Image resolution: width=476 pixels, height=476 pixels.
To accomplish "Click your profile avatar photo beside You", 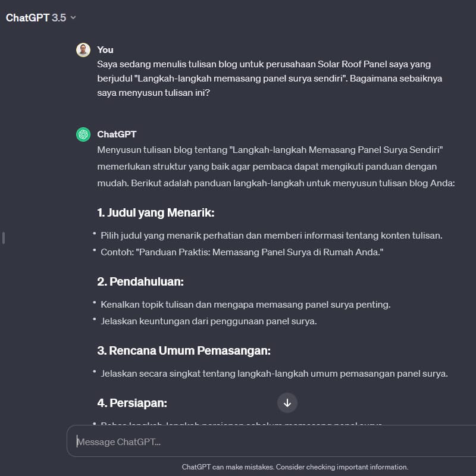I will coord(83,49).
